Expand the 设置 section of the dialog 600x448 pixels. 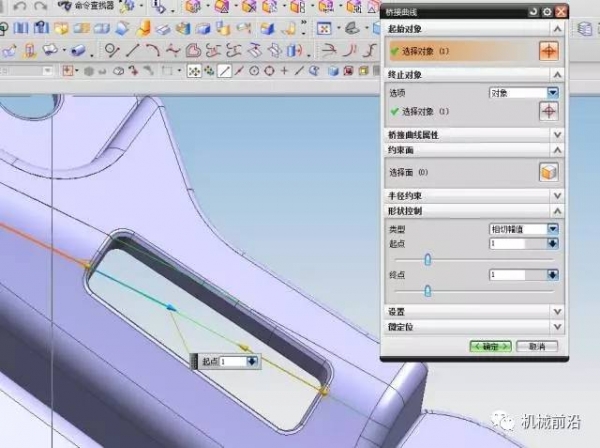[x=474, y=311]
